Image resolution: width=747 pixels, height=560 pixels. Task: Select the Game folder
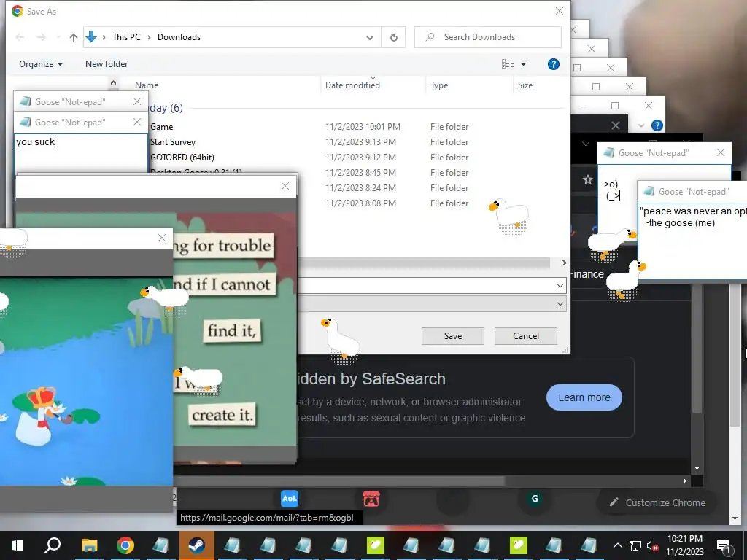[161, 127]
